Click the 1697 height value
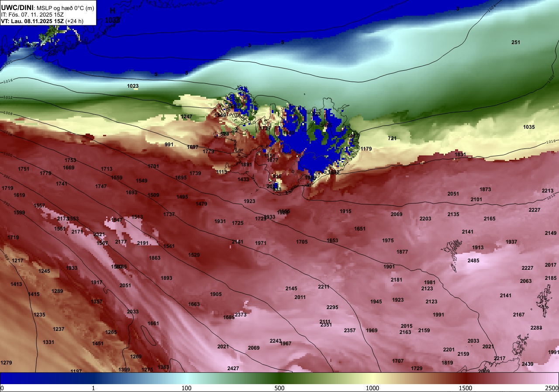 pyautogui.click(x=193, y=147)
